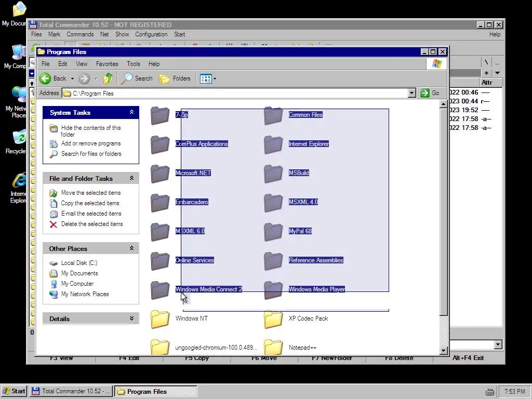This screenshot has width=532, height=399.
Task: Select the Notepad++ folder icon
Action: pyautogui.click(x=273, y=348)
